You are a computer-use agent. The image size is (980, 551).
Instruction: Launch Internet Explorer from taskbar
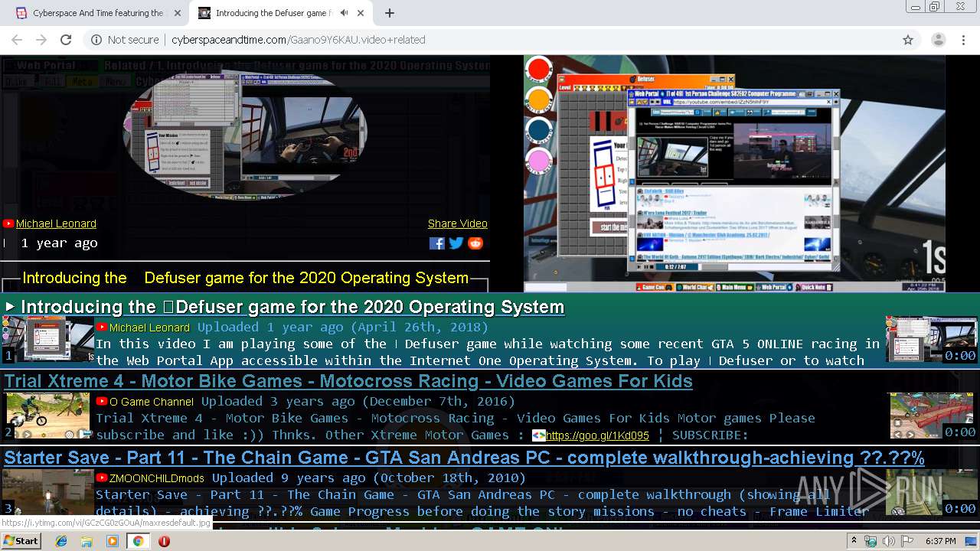pyautogui.click(x=61, y=541)
